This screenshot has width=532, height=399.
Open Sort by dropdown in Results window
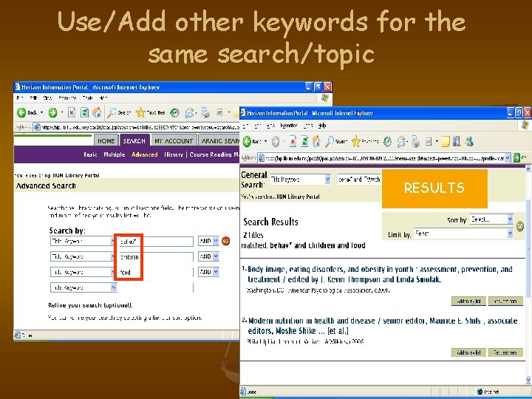(x=510, y=219)
